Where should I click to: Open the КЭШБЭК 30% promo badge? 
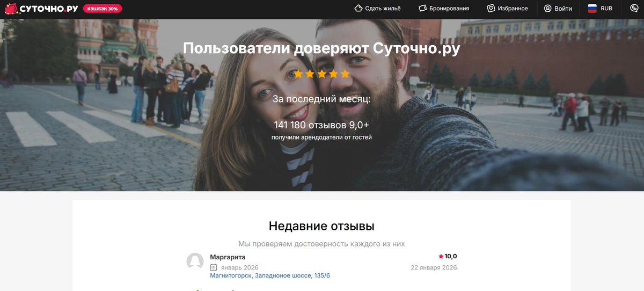pos(103,9)
